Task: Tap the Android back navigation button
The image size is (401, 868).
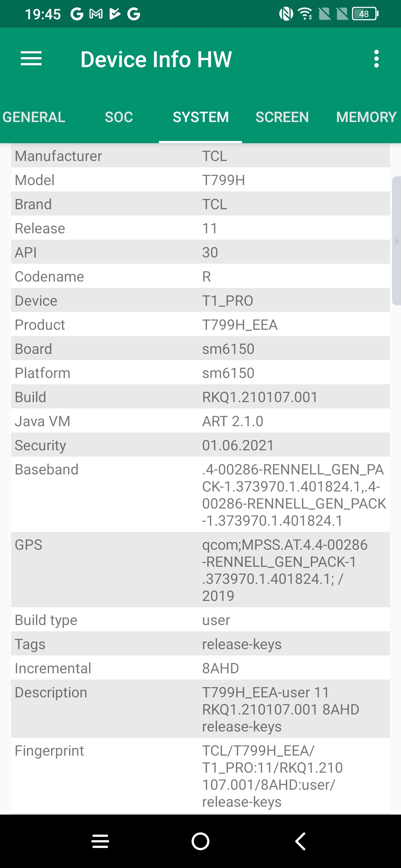Action: point(300,841)
